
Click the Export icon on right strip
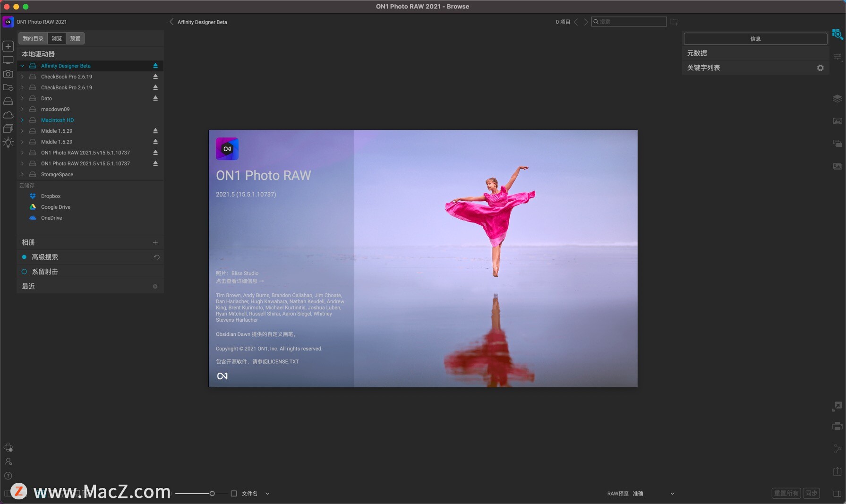(837, 471)
